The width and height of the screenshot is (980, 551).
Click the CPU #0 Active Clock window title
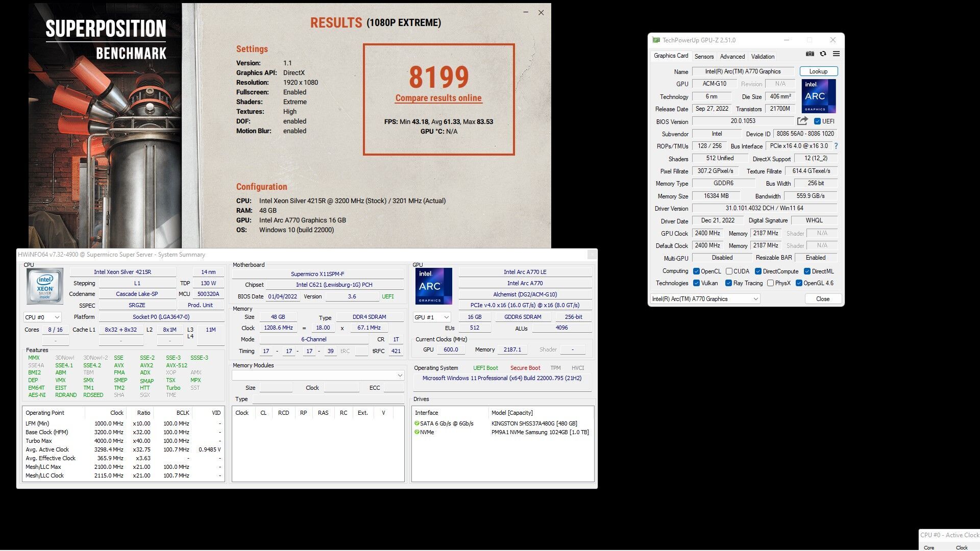tap(949, 535)
